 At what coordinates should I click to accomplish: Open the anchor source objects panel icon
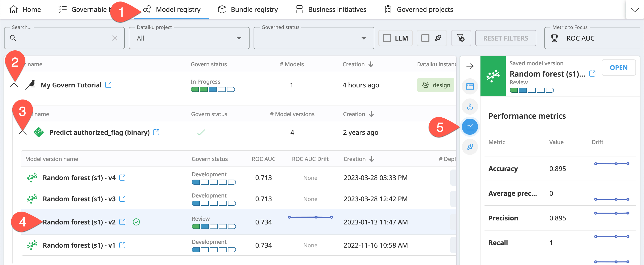pyautogui.click(x=470, y=107)
